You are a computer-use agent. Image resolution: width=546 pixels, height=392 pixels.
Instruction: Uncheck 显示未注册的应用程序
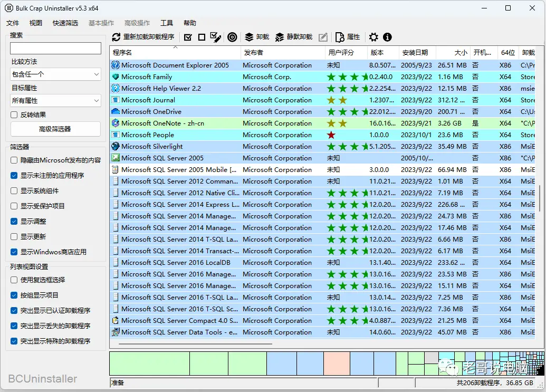[14, 176]
